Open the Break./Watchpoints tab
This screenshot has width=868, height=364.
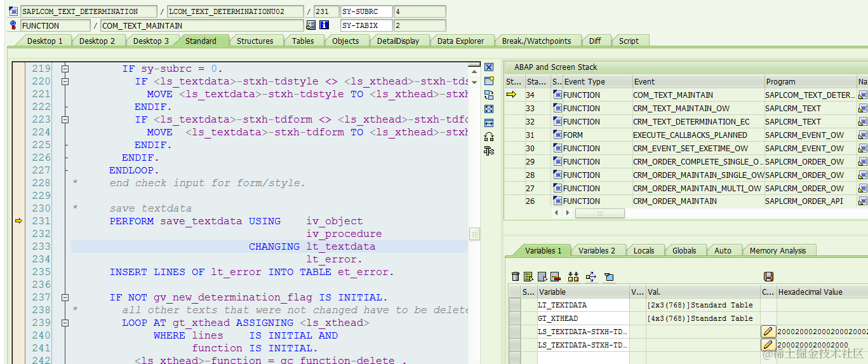click(537, 41)
